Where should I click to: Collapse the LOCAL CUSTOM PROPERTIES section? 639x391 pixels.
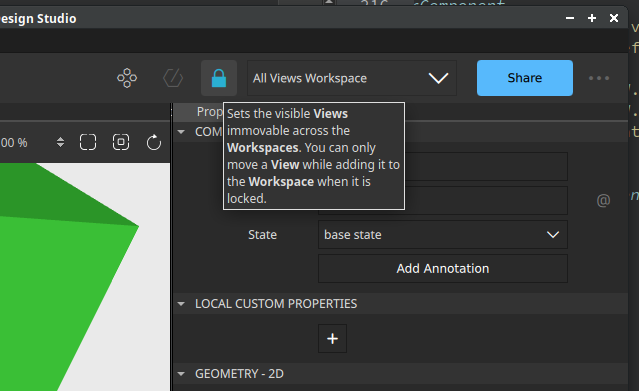(181, 304)
